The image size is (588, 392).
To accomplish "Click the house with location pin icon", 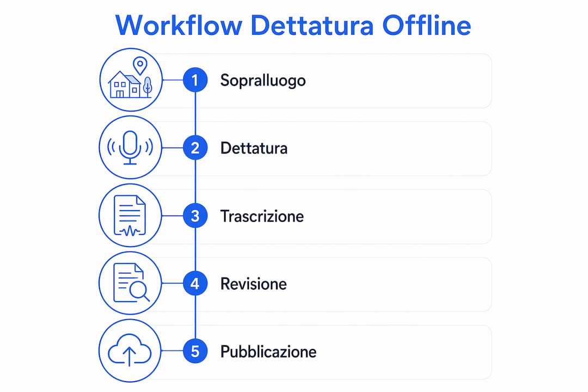I will [x=131, y=79].
